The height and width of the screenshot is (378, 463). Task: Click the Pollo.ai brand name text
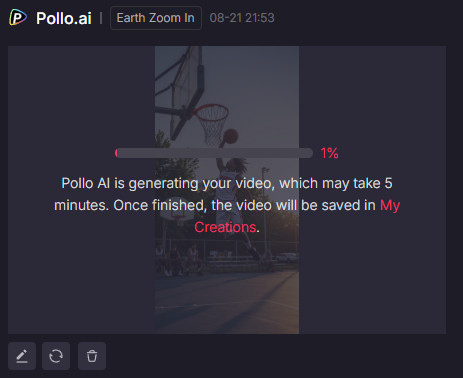64,18
